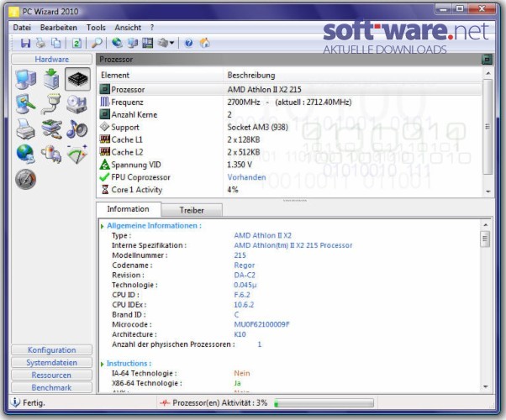The image size is (506, 420).
Task: Select the Cache L2 row
Action: click(x=289, y=152)
